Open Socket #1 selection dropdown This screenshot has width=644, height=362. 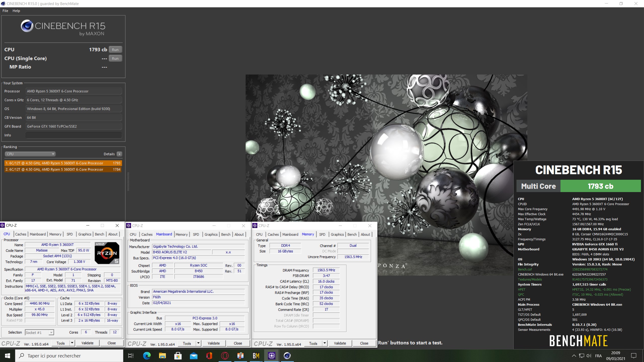[x=39, y=333]
